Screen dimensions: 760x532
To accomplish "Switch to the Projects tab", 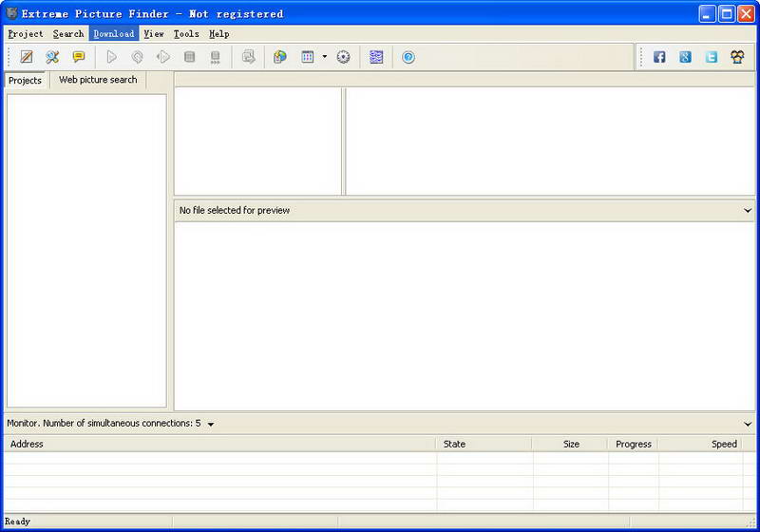I will (26, 81).
